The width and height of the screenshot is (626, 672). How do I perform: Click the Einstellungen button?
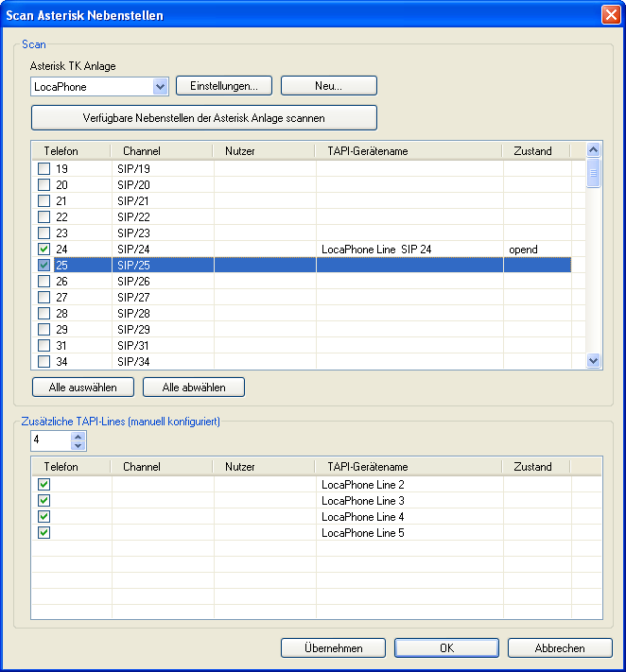click(x=224, y=86)
